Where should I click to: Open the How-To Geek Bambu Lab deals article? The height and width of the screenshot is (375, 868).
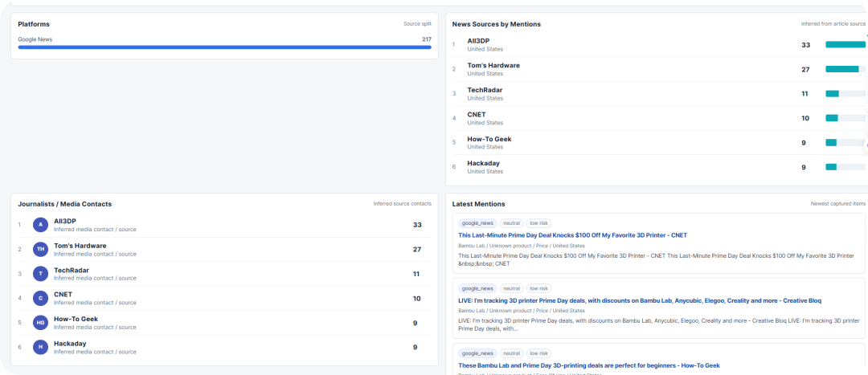tap(589, 365)
